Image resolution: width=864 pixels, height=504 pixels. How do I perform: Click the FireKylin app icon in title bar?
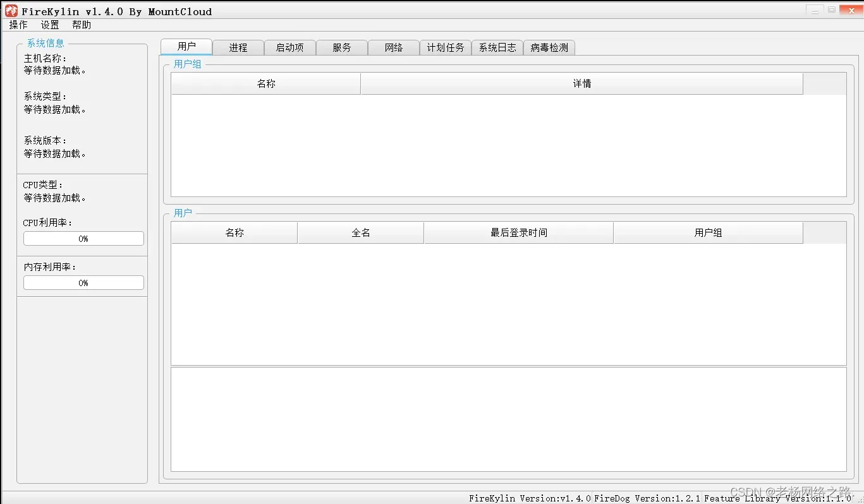pos(11,11)
